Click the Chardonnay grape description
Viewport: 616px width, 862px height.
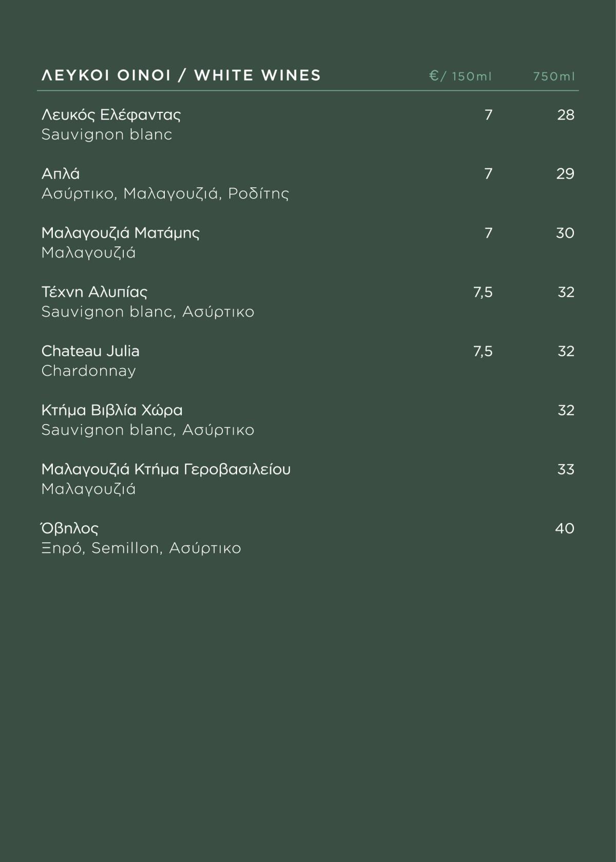[x=88, y=371]
